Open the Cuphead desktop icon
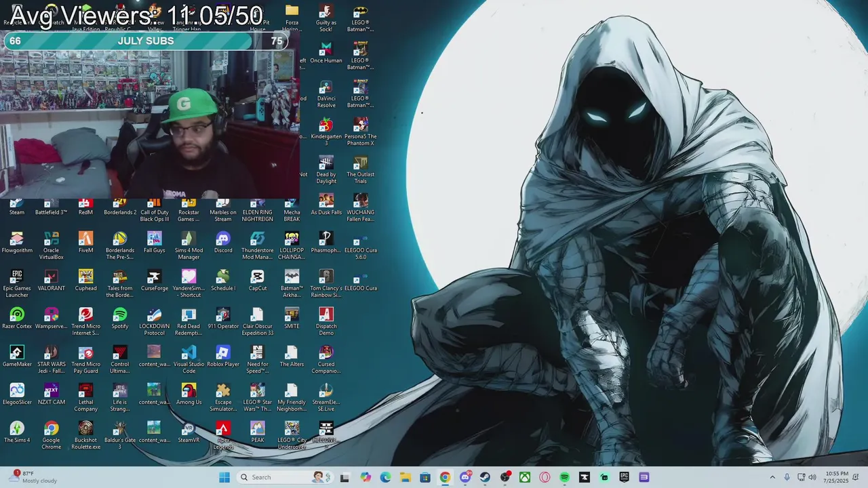 pos(85,281)
